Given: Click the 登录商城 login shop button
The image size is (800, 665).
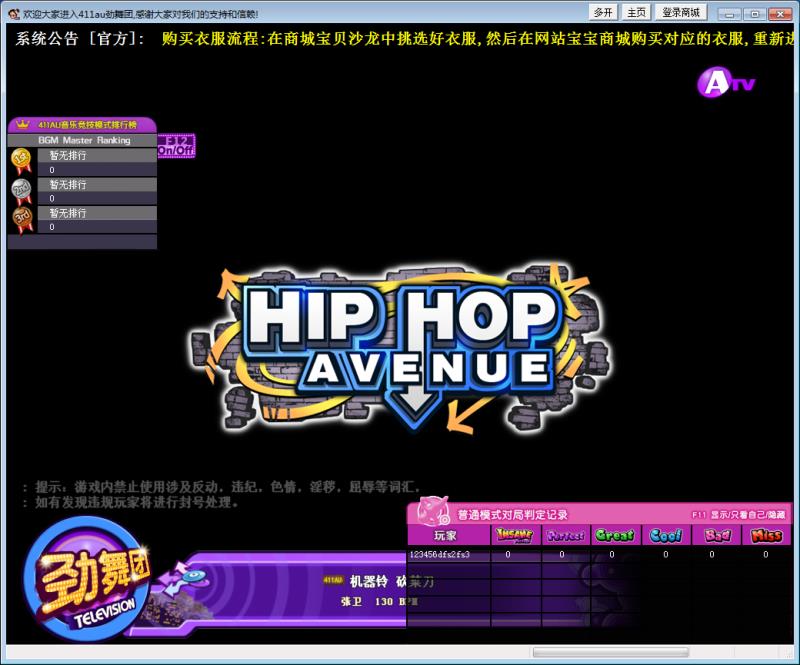Looking at the screenshot, I should pos(681,12).
